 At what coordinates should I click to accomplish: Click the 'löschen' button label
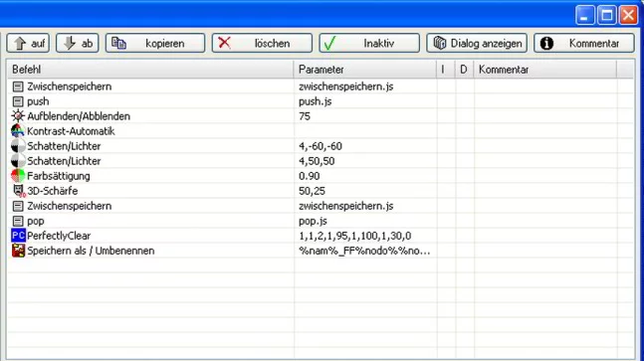(272, 44)
